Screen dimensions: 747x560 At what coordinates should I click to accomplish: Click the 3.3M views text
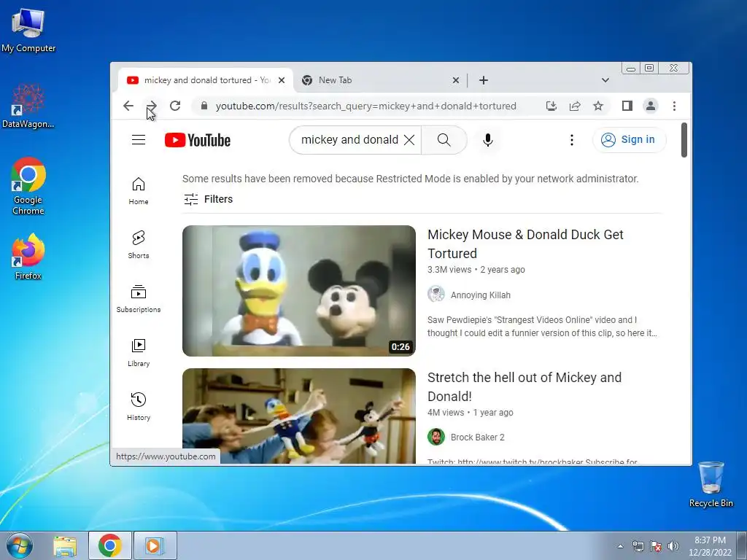click(x=449, y=270)
